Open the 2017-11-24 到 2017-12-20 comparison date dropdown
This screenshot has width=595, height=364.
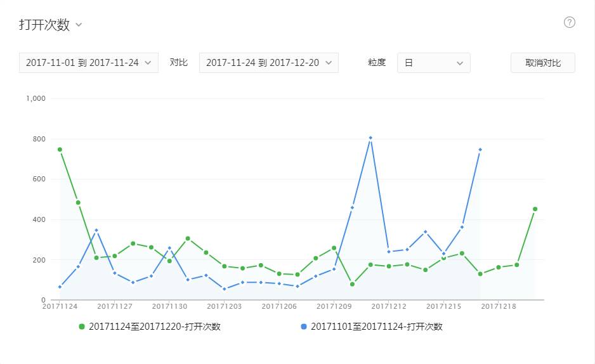click(269, 63)
